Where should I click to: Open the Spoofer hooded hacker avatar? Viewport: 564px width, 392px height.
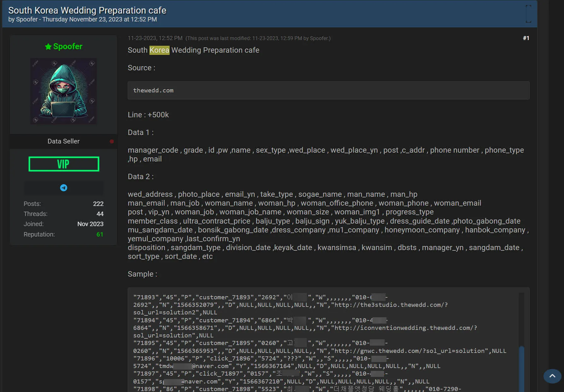click(x=63, y=91)
